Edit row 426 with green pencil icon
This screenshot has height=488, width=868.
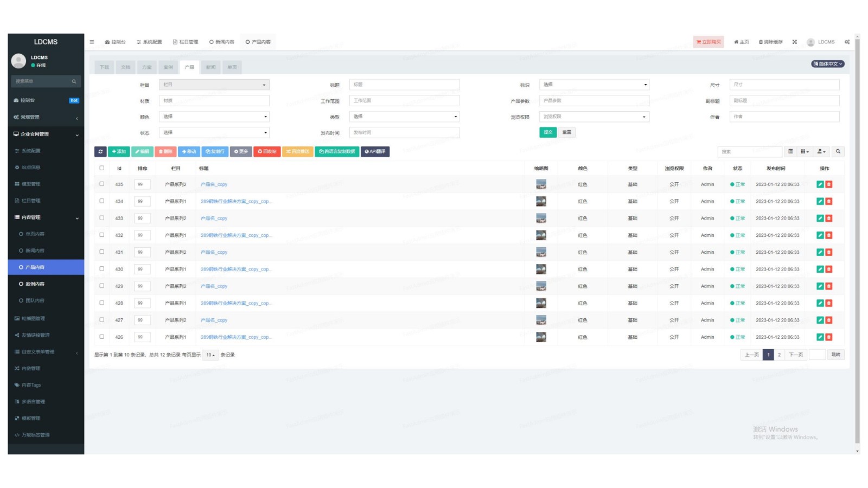tap(820, 337)
